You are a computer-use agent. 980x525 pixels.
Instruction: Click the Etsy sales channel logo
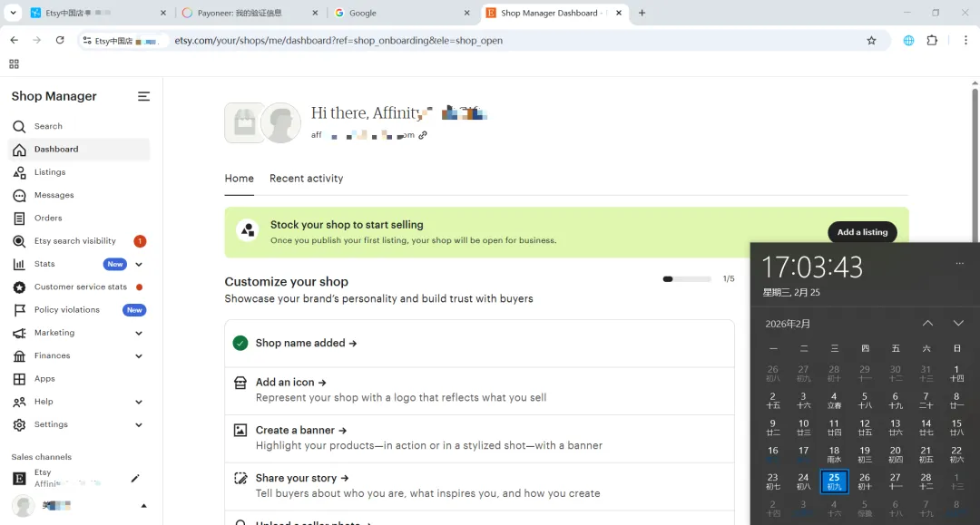point(19,479)
